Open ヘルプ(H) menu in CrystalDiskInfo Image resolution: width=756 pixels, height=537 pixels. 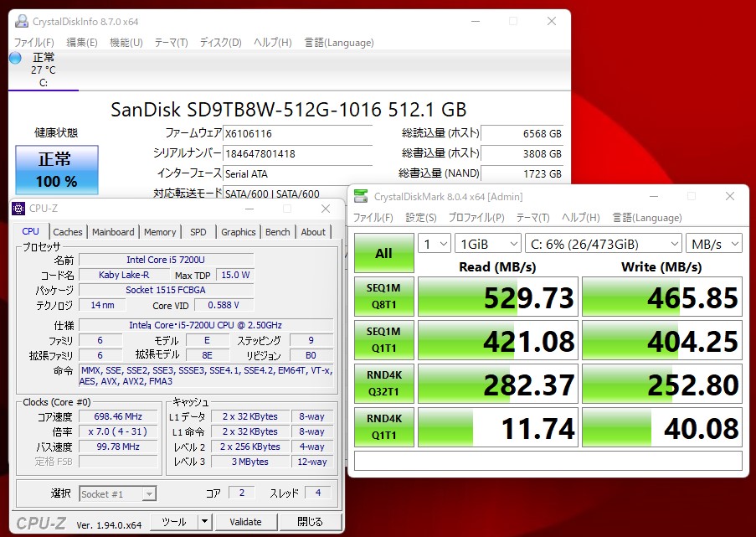pyautogui.click(x=272, y=43)
